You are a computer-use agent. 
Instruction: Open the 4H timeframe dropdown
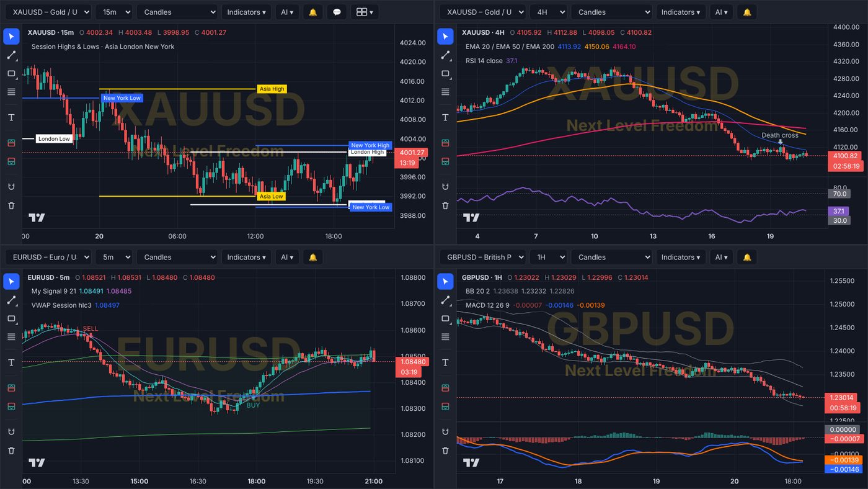point(549,12)
